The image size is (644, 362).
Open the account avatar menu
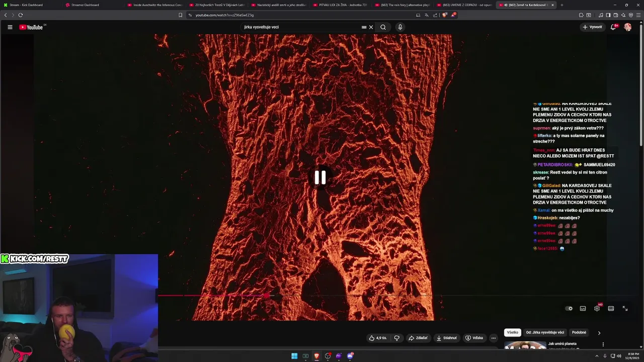click(x=627, y=27)
